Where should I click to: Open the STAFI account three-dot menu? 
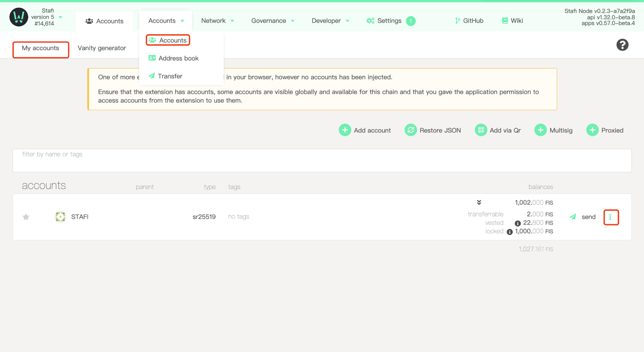[x=611, y=217]
